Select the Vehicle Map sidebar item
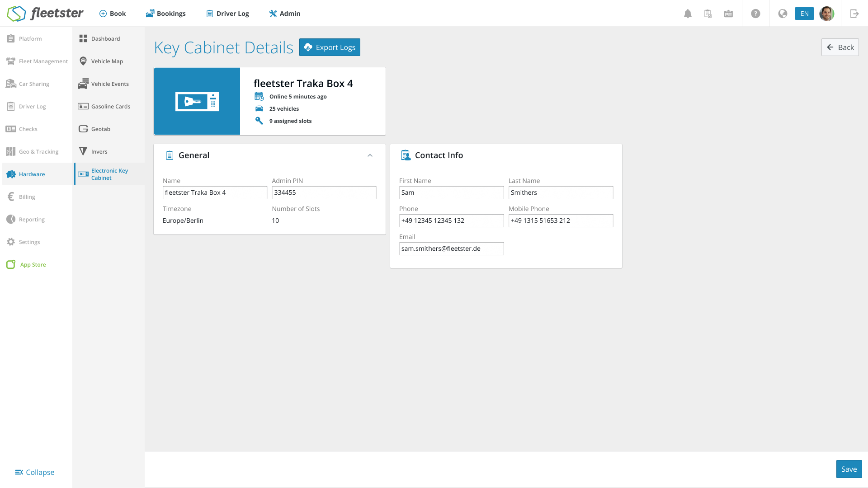Viewport: 868px width, 488px height. [107, 61]
